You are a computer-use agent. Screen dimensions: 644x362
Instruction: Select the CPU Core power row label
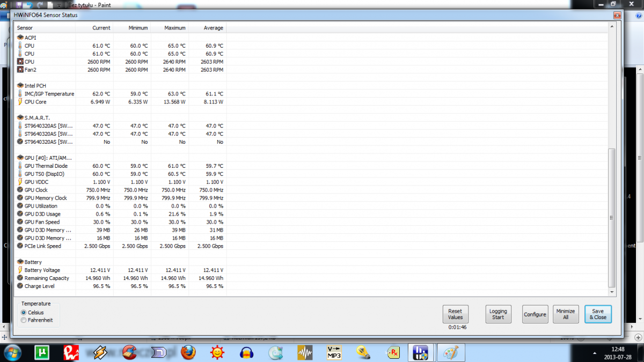click(x=35, y=102)
